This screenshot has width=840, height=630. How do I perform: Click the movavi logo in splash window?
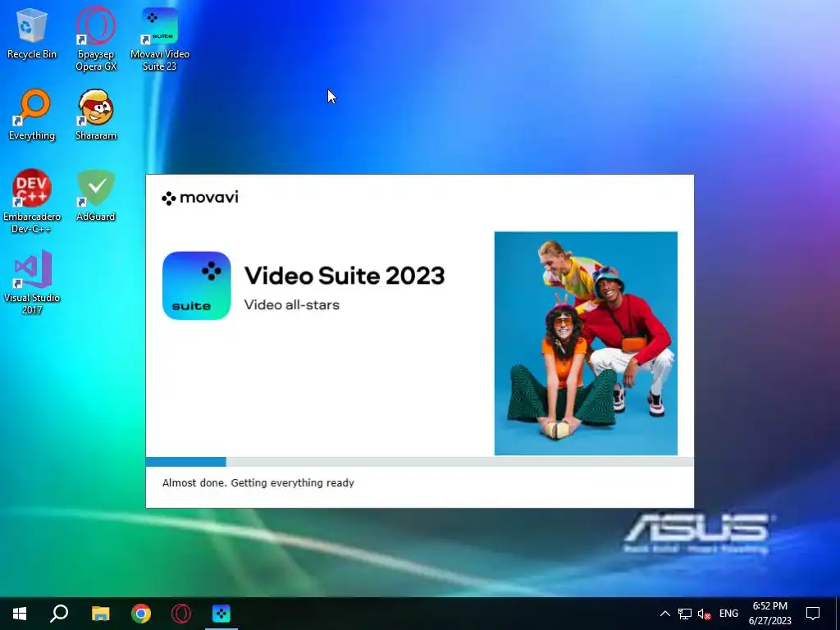200,198
